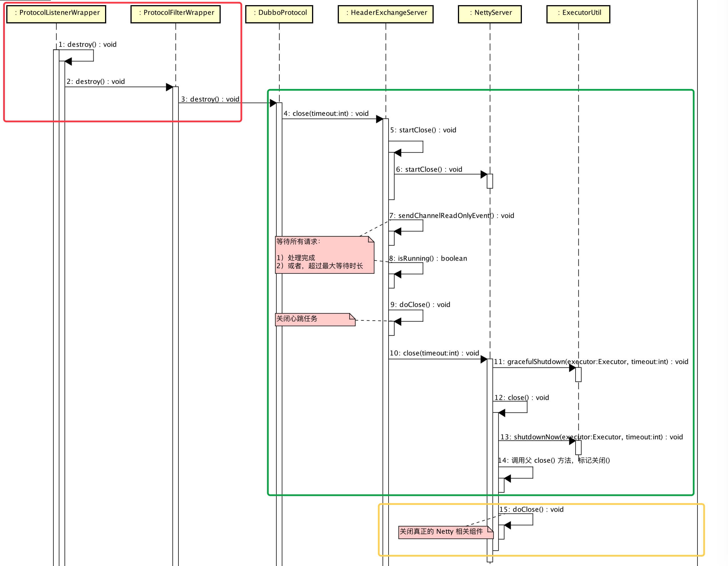Click the pink note '等待所有请求'
The image size is (728, 566).
click(x=324, y=255)
